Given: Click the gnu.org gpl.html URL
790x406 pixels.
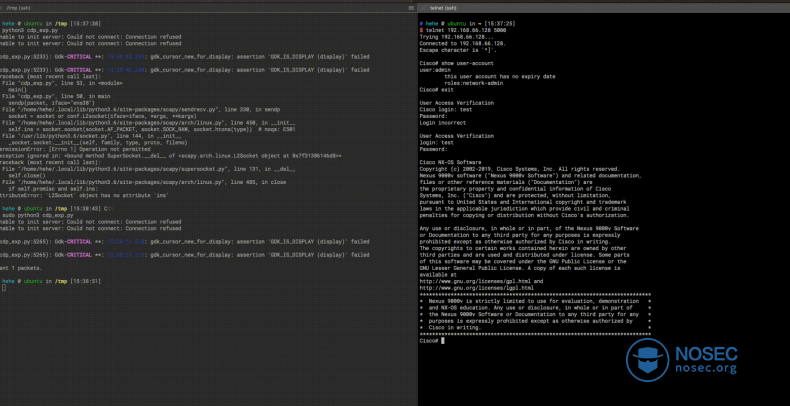Looking at the screenshot, I should 476,281.
